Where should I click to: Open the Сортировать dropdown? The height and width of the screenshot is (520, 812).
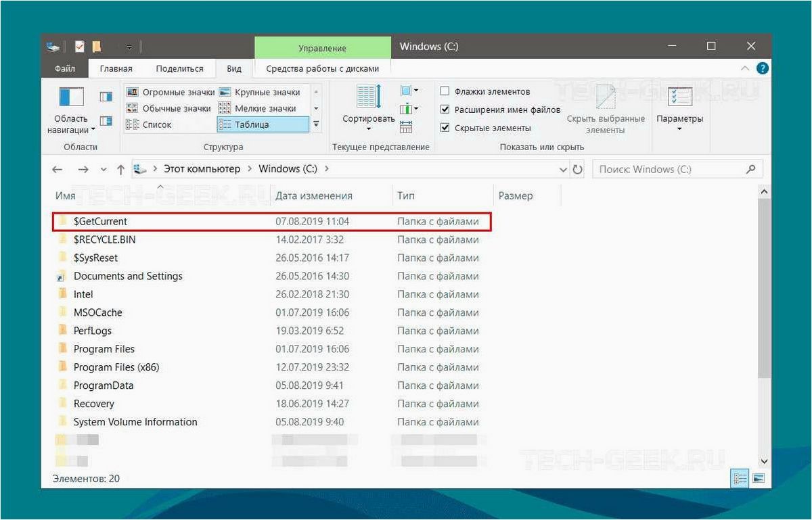(x=369, y=109)
